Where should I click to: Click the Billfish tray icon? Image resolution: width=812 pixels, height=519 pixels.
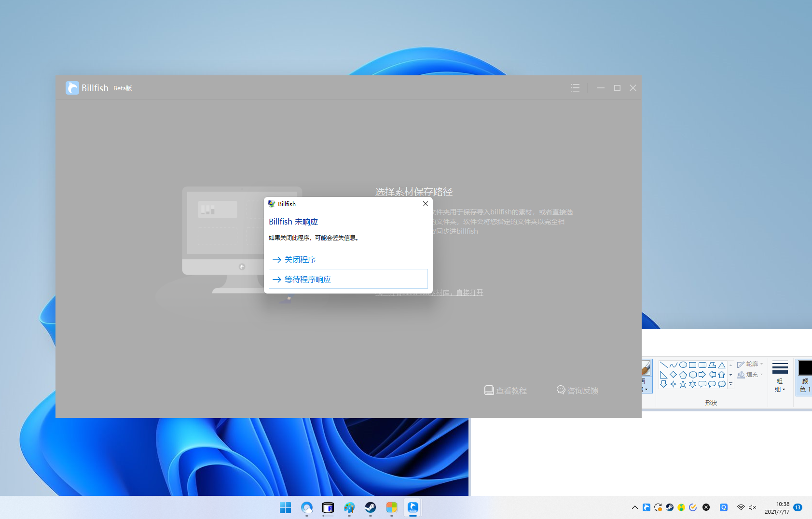point(647,507)
